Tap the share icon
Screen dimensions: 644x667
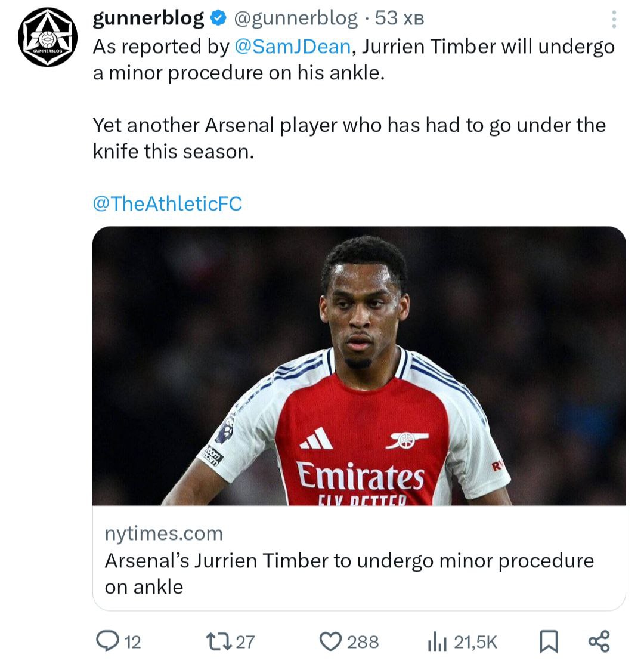(x=599, y=641)
